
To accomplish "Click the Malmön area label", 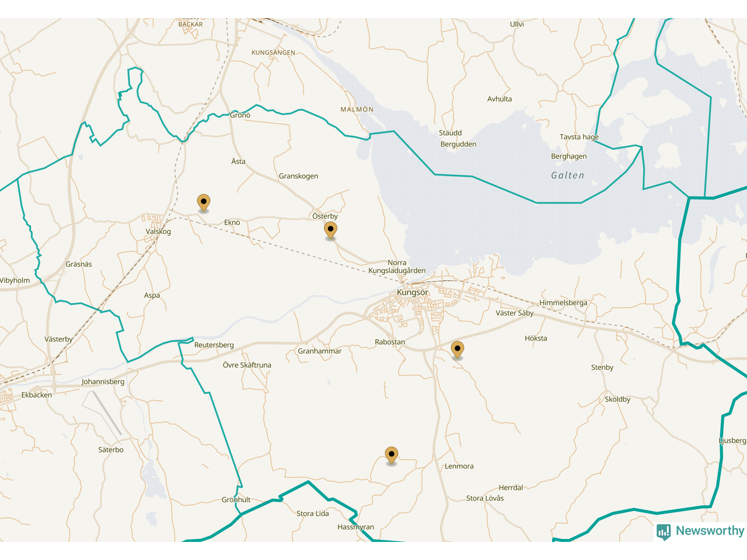I will [357, 109].
